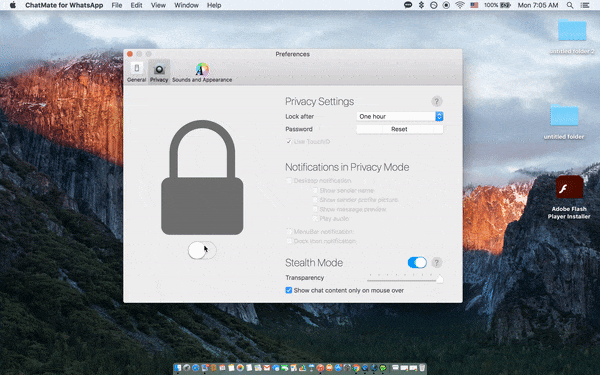Click the Transparency slider knob
Screen dimensions: 600x375
pos(440,279)
